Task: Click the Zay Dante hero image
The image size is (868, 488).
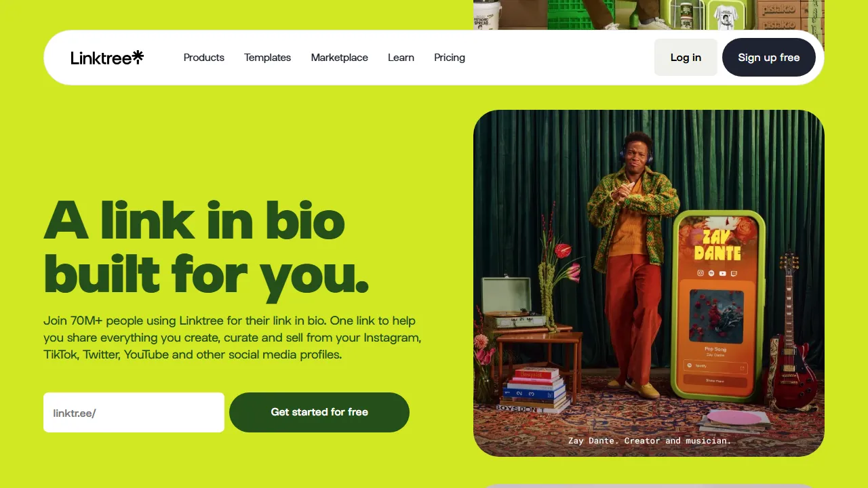Action: [x=649, y=283]
